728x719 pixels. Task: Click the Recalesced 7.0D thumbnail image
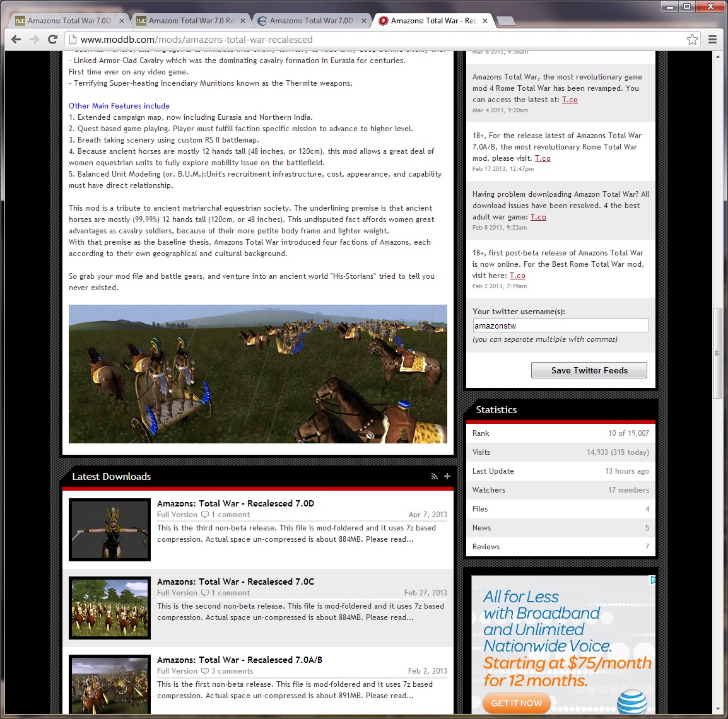pos(110,530)
